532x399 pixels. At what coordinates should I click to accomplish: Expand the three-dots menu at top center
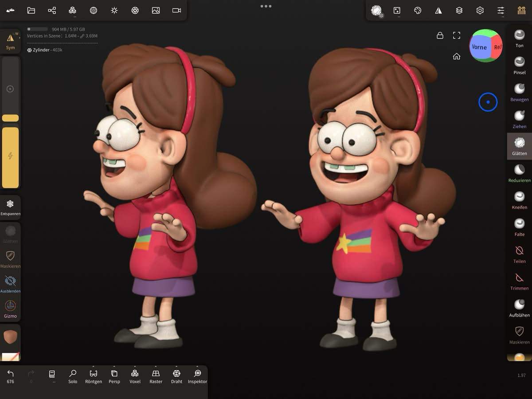point(266,6)
